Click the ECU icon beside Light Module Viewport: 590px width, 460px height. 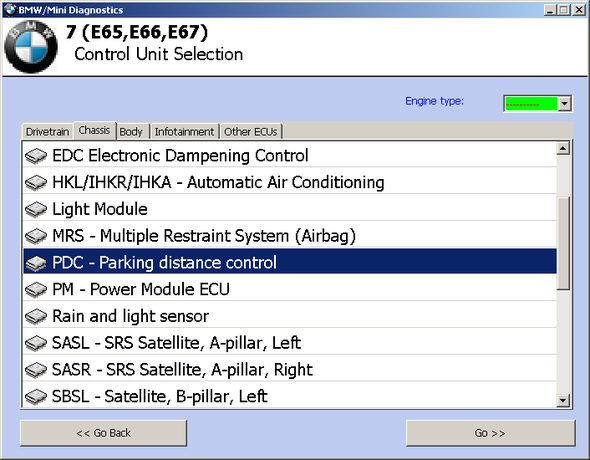[x=36, y=209]
